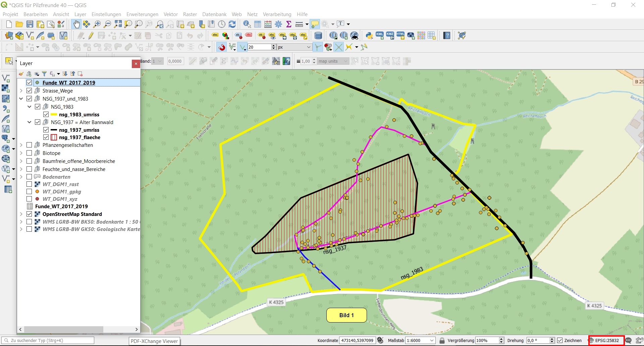This screenshot has width=644, height=346.
Task: Click the Refresh map icon
Action: (x=232, y=24)
